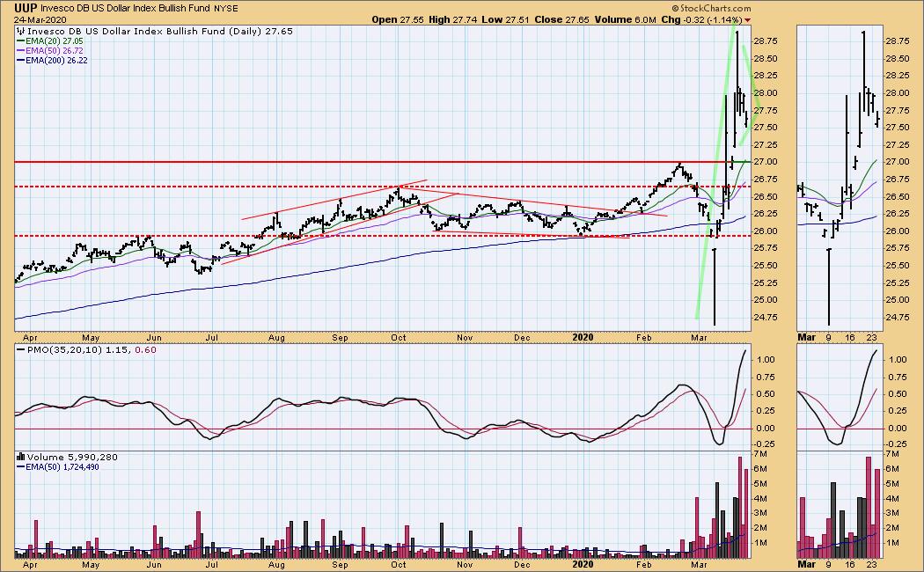Click '28.75' on the main chart price scale
This screenshot has width=924, height=572.
[x=765, y=40]
